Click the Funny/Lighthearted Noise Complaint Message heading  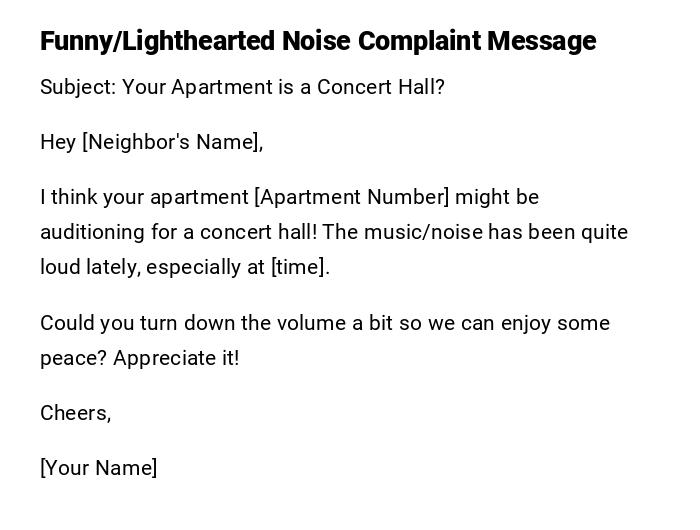point(317,41)
